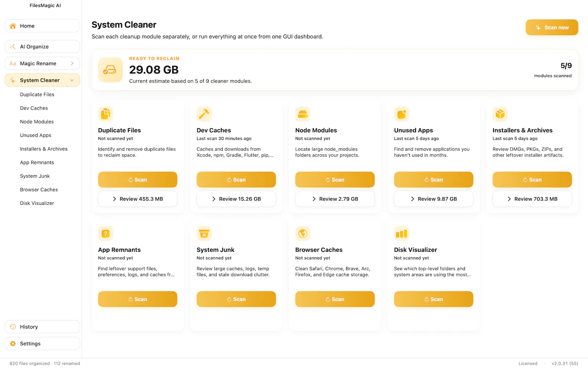Viewport: 588px width, 369px height.
Task: Open Browser Caches from the sidebar
Action: [x=39, y=190]
